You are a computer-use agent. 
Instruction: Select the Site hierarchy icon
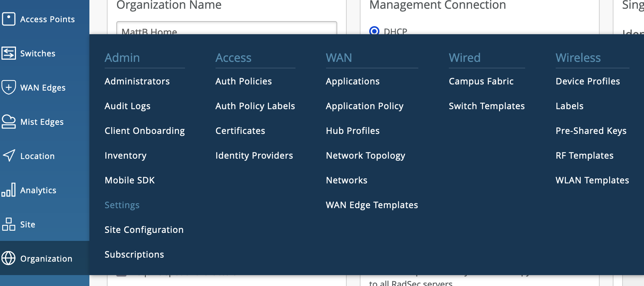[9, 224]
